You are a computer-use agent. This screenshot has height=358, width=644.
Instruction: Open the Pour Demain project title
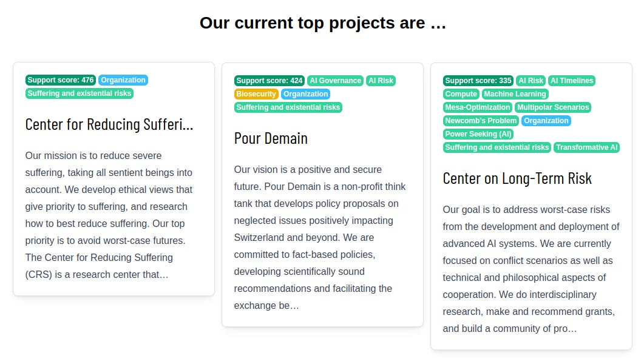[x=271, y=138]
